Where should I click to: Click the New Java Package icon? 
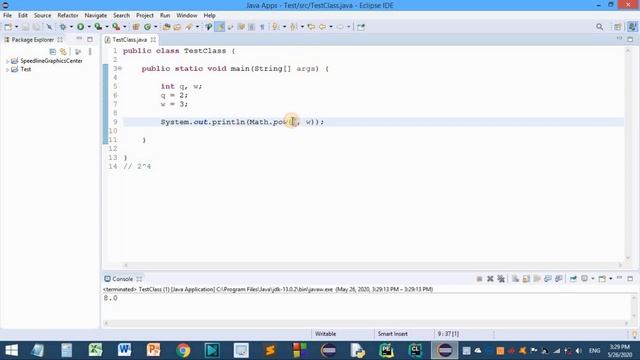click(x=136, y=27)
